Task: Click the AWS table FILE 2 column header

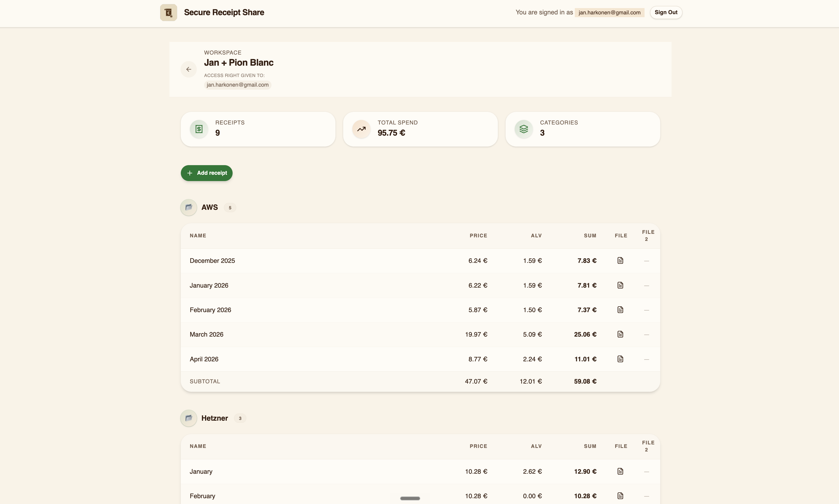Action: (648, 236)
